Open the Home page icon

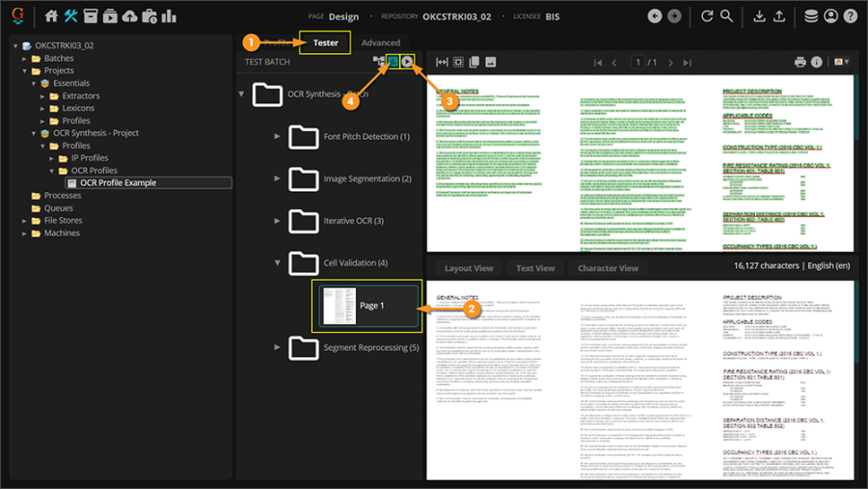tap(51, 16)
